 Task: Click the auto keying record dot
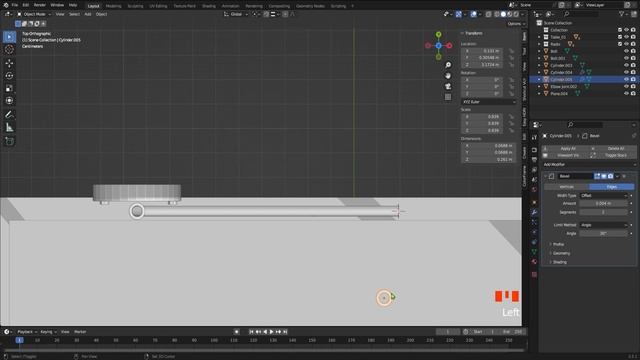point(236,332)
